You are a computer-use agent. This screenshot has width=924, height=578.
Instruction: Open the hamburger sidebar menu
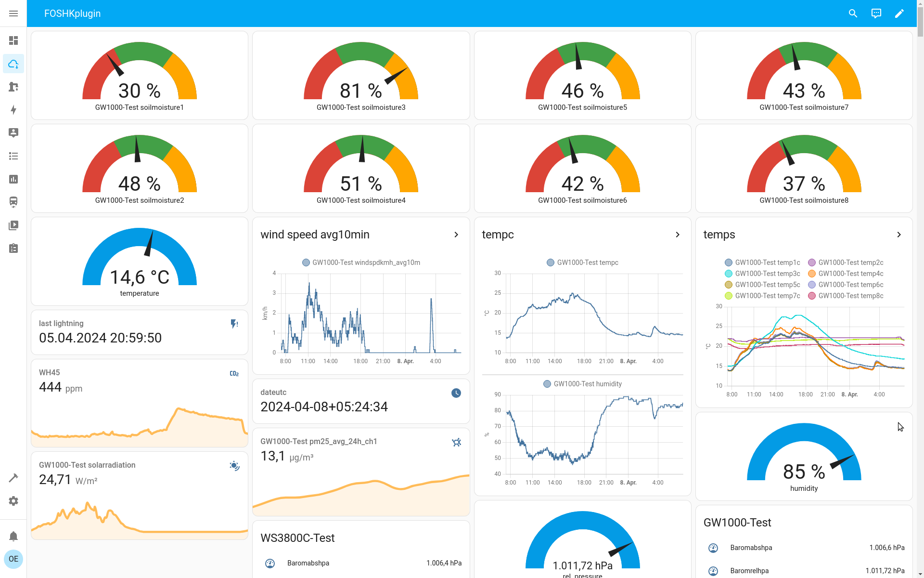13,13
